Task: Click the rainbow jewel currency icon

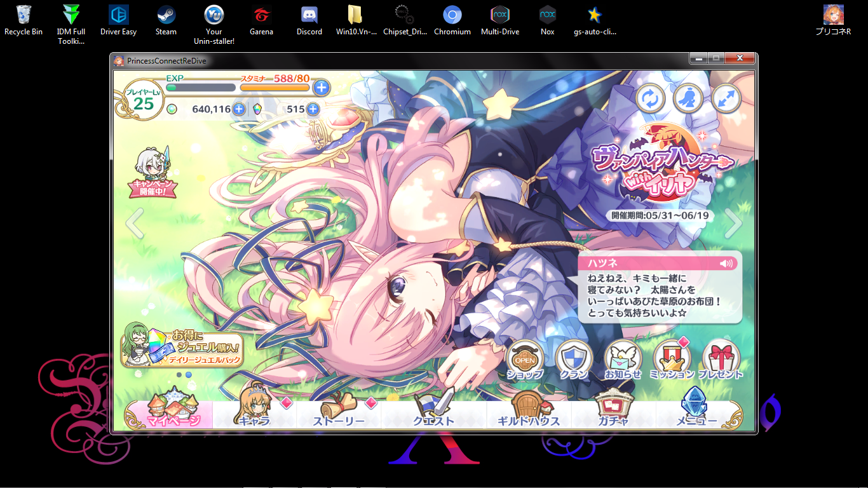Action: click(x=257, y=109)
